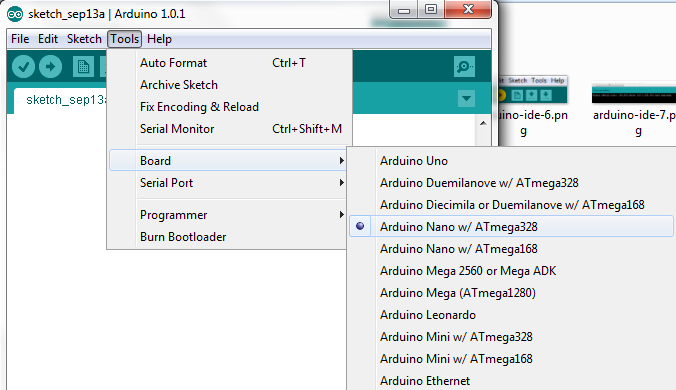Click the New sketch document icon
This screenshot has width=676, height=390.
coord(83,67)
